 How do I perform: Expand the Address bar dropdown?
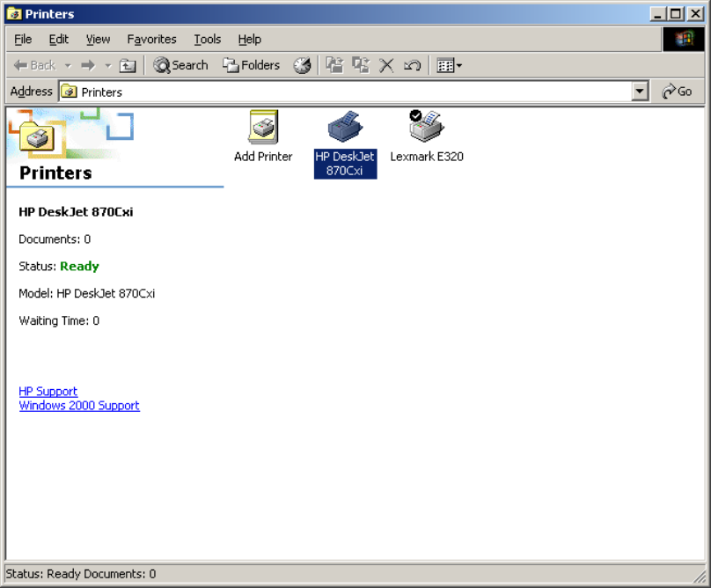point(640,92)
